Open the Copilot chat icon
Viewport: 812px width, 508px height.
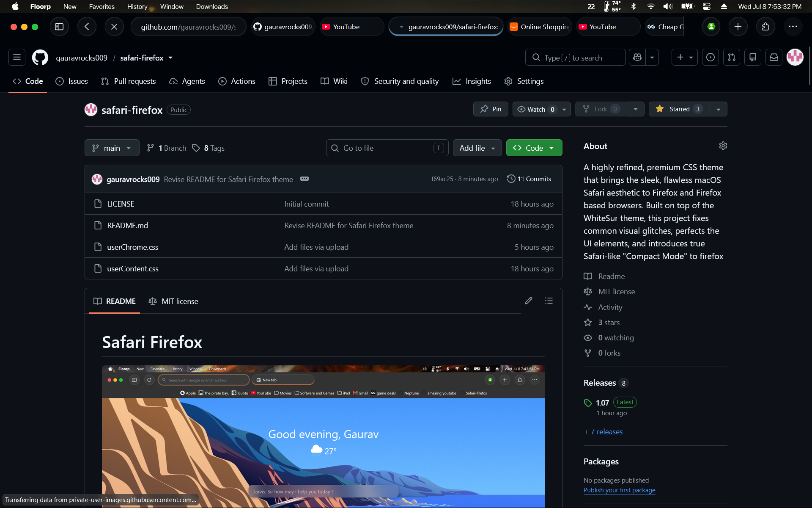tap(637, 57)
